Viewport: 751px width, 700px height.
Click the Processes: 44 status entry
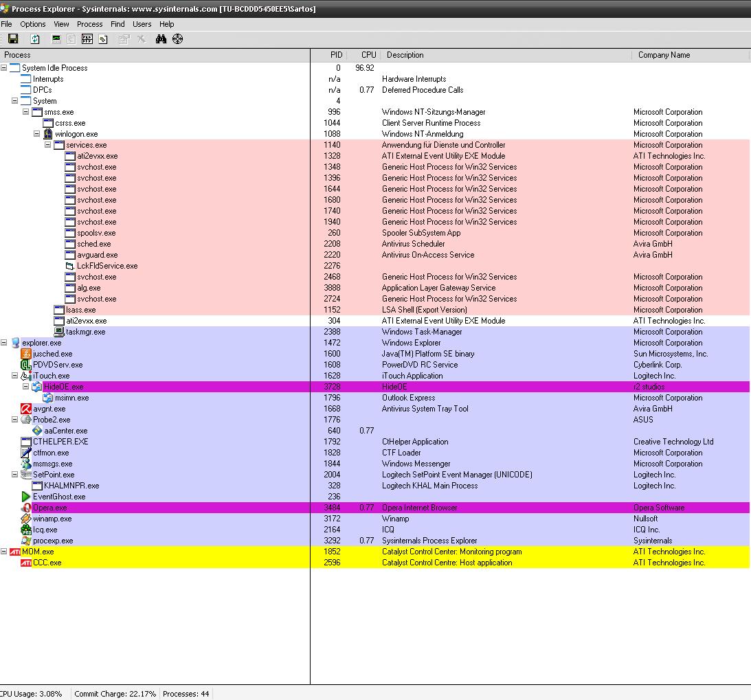tap(186, 694)
